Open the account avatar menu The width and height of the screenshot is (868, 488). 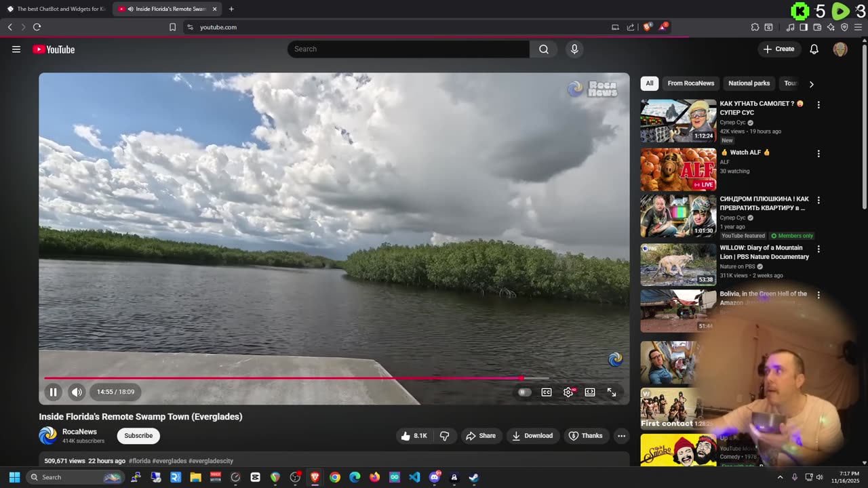point(840,49)
